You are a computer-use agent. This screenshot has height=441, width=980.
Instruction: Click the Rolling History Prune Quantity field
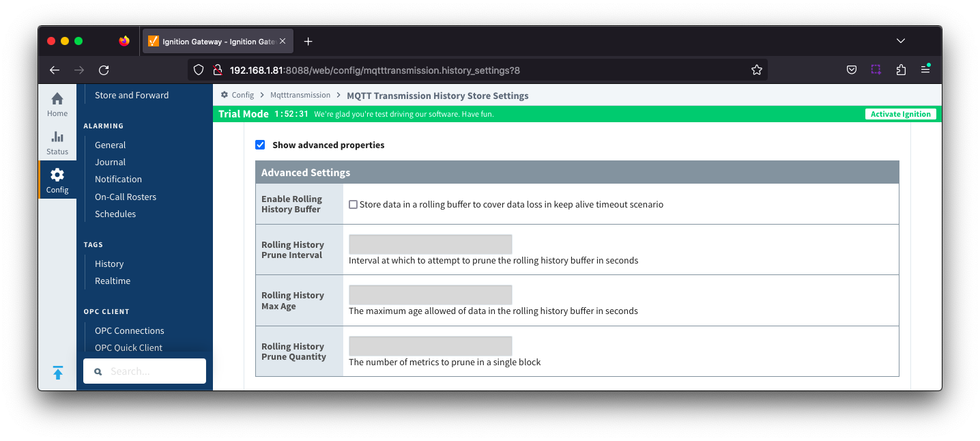(x=430, y=346)
